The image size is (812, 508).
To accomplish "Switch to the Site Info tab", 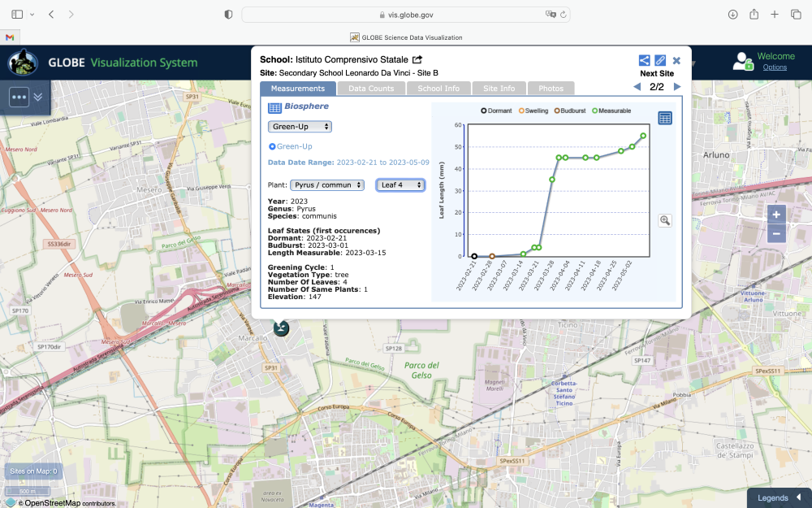I will pyautogui.click(x=499, y=89).
